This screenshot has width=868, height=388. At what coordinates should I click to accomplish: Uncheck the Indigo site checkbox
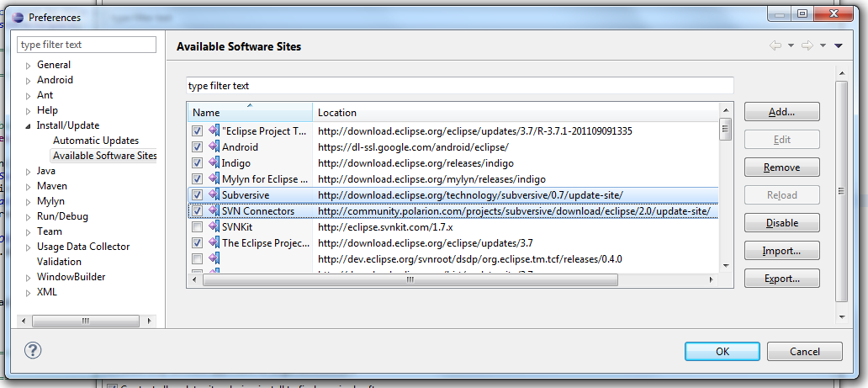click(x=197, y=163)
